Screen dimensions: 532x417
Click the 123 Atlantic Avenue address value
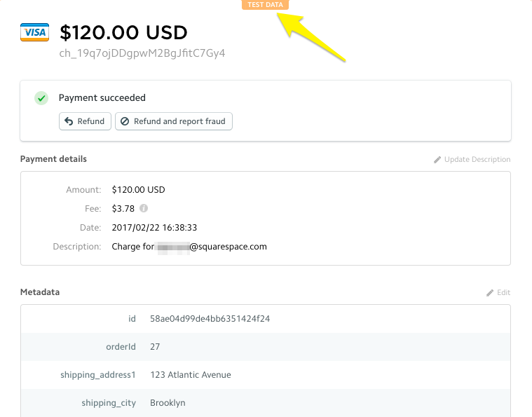[x=190, y=375]
